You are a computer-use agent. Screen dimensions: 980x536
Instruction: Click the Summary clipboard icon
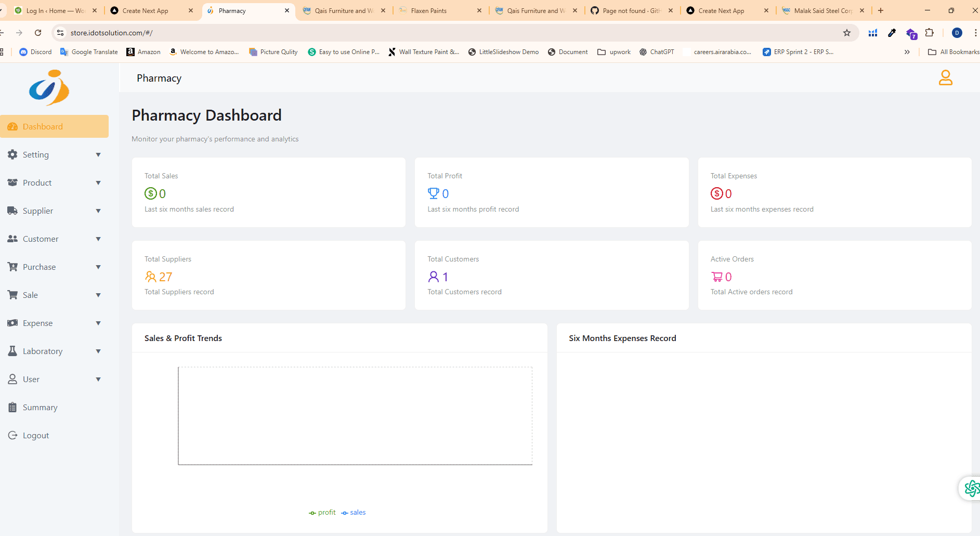pos(12,407)
